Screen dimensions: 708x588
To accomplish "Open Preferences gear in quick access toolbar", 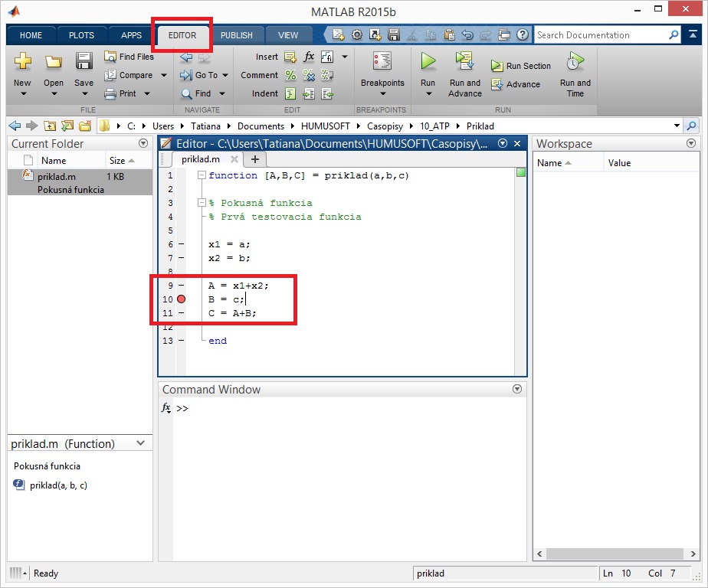I will click(357, 34).
